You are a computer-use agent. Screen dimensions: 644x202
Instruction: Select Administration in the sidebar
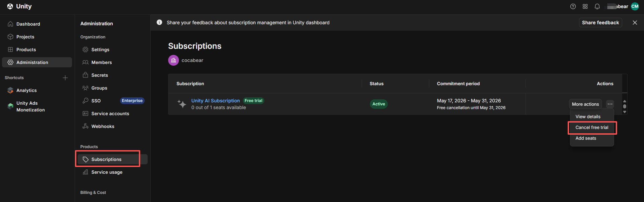[37, 62]
